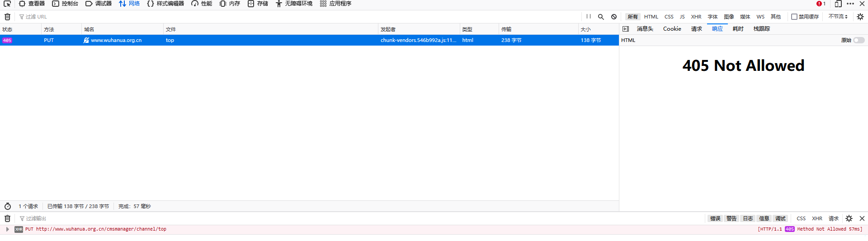Image resolution: width=868 pixels, height=241 pixels.
Task: Sort by the 方法 method column
Action: coord(61,29)
